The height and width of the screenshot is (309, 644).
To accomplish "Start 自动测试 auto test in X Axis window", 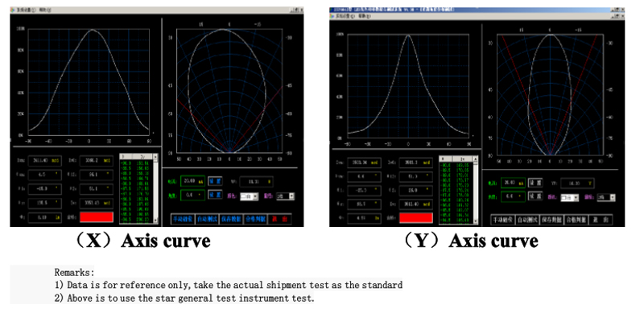I will pyautogui.click(x=207, y=219).
